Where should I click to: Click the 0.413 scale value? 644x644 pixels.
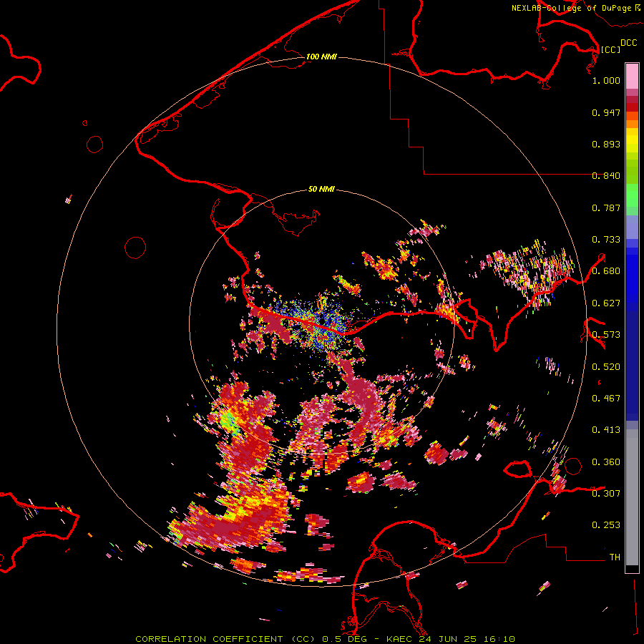point(606,430)
